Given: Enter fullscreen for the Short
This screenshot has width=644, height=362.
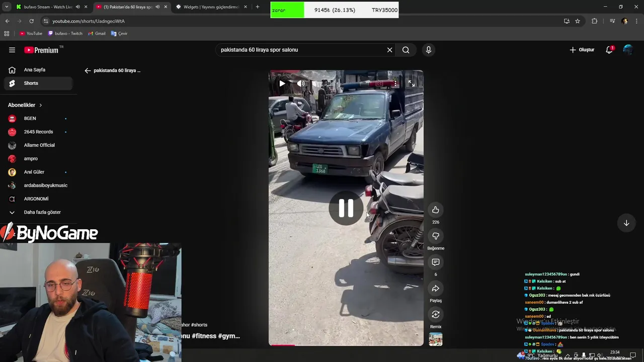Looking at the screenshot, I should 412,83.
